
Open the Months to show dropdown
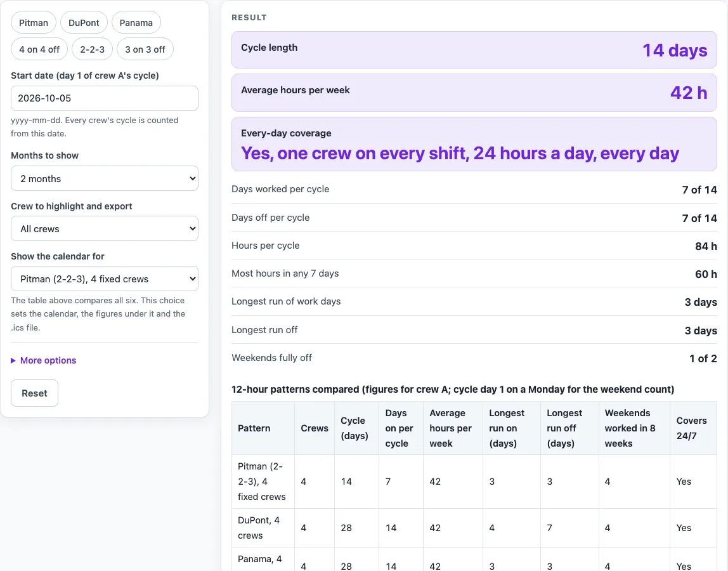click(105, 178)
